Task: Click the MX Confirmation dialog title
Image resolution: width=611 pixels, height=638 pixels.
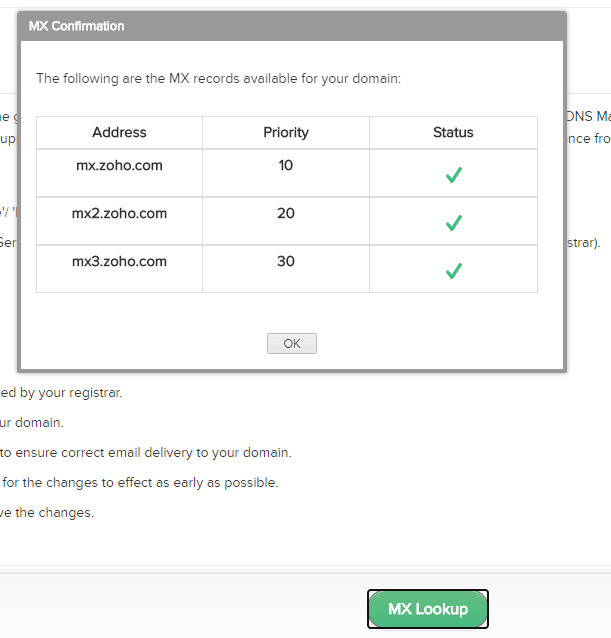Action: pos(76,26)
